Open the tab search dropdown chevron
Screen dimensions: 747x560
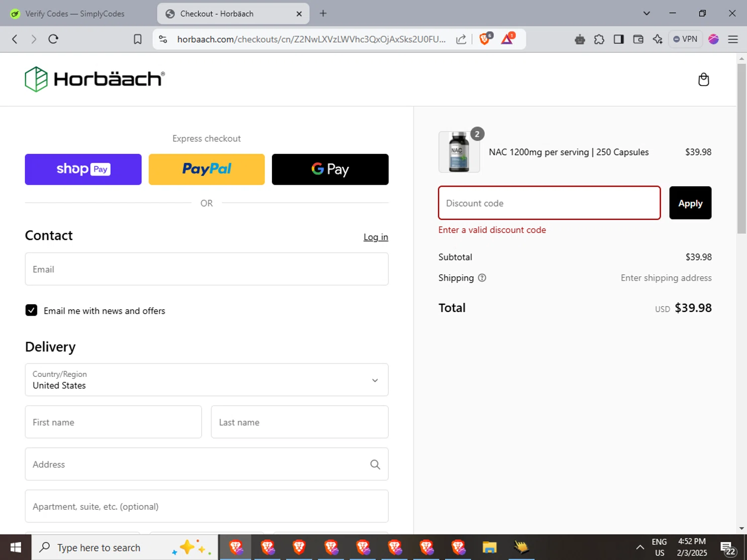(x=646, y=13)
